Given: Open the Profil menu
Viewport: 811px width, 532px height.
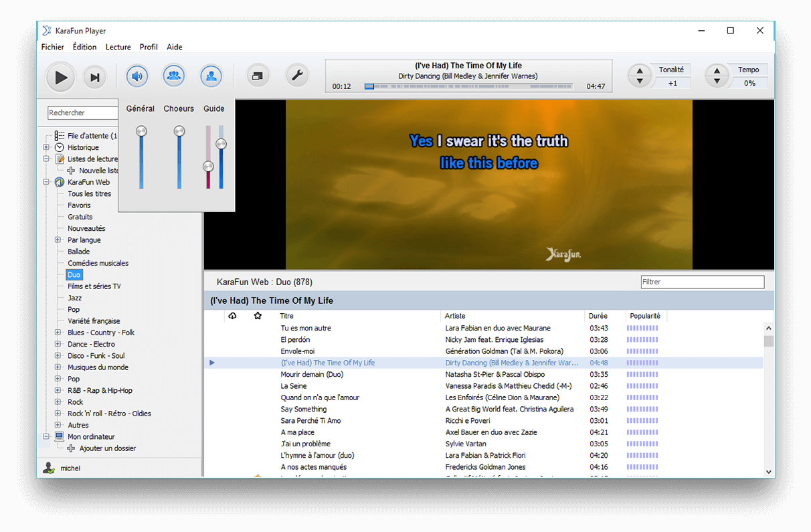Looking at the screenshot, I should [x=149, y=47].
